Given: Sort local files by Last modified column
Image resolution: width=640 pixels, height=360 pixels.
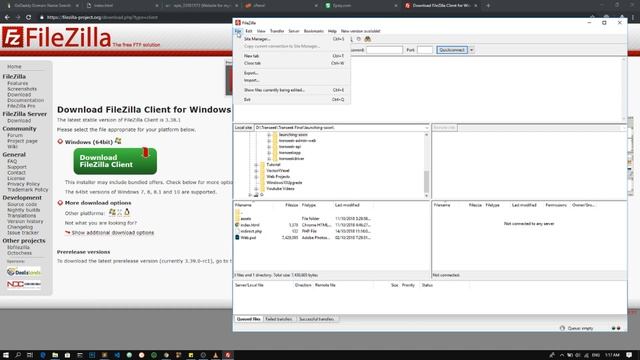Looking at the screenshot, I should (x=347, y=205).
